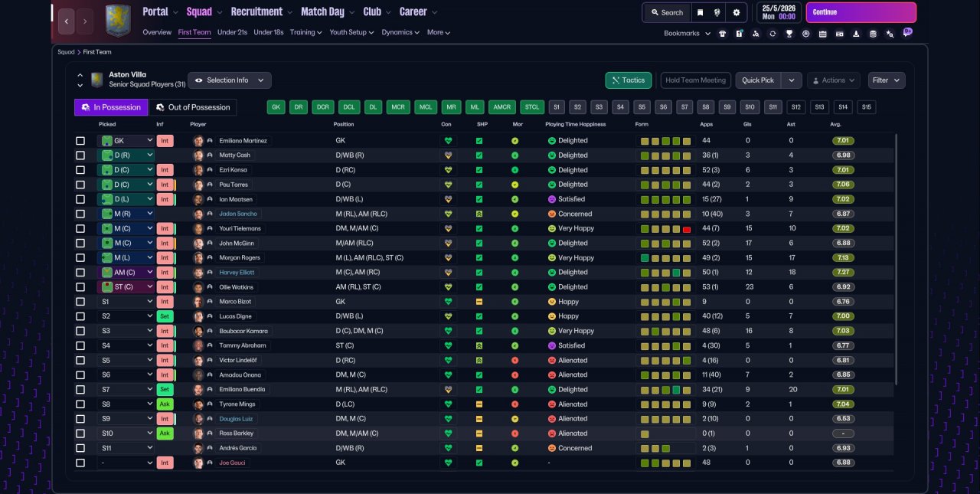Open the Actions dropdown
This screenshot has width=980, height=494.
[834, 80]
